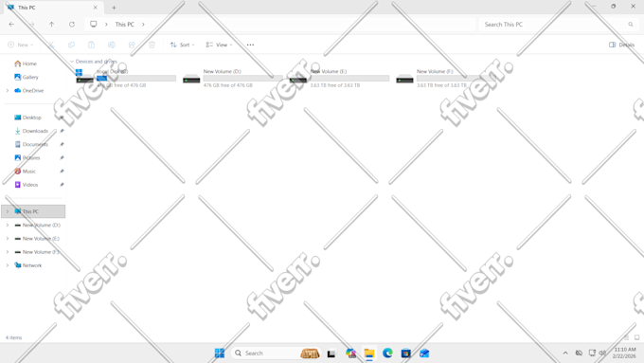This screenshot has width=644, height=363.
Task: Select the New Volume (D:) drive tile
Action: point(232,78)
